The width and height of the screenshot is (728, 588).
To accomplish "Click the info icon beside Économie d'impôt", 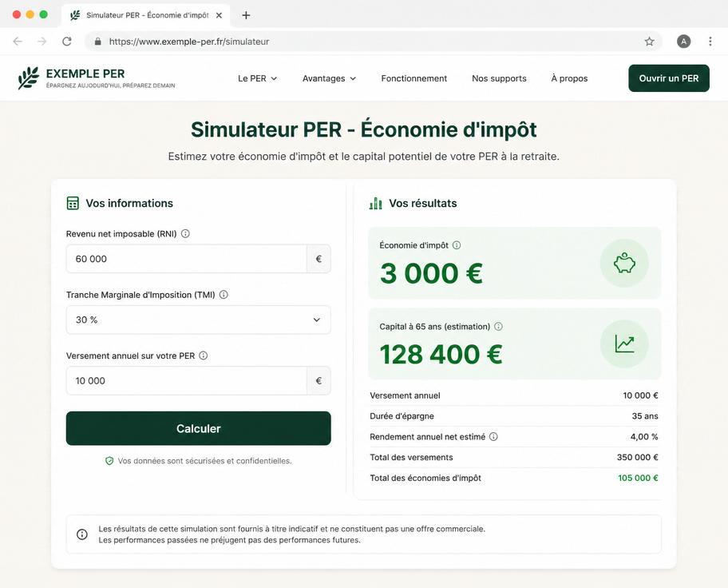I will pyautogui.click(x=457, y=245).
